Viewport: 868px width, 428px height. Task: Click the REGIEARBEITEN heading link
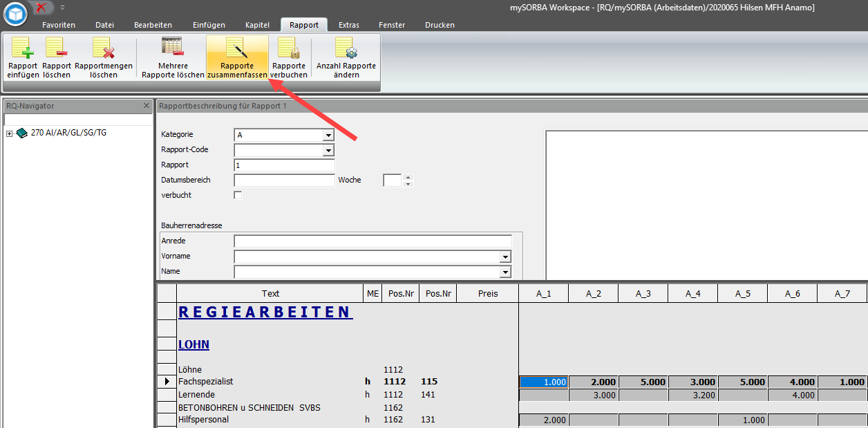click(265, 313)
